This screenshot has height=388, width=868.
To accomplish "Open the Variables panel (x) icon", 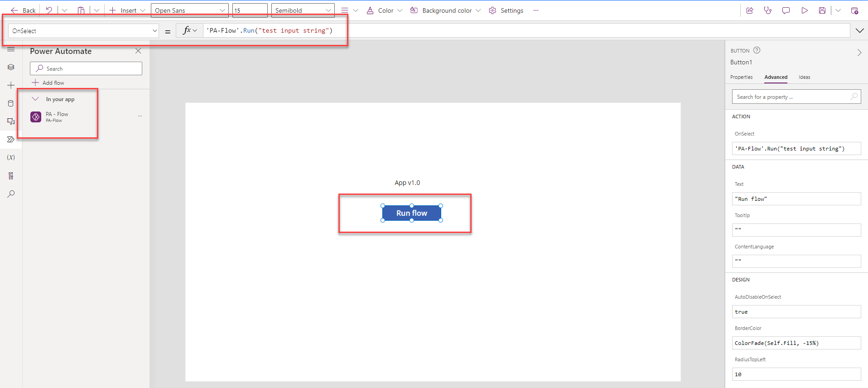I will 11,157.
